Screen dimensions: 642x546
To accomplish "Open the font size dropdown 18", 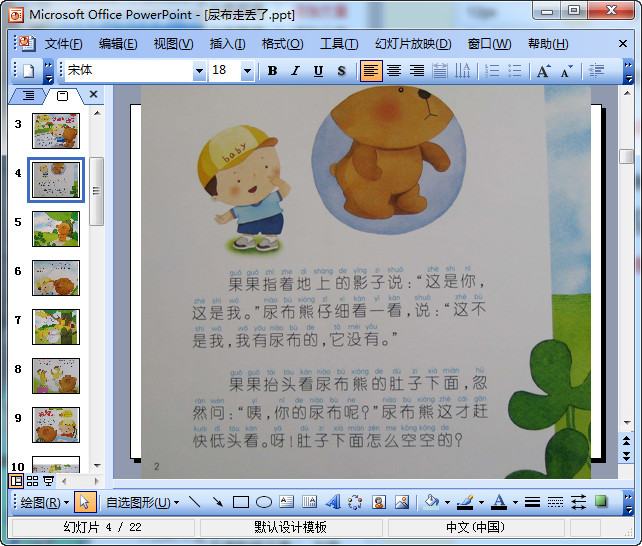I will (247, 71).
